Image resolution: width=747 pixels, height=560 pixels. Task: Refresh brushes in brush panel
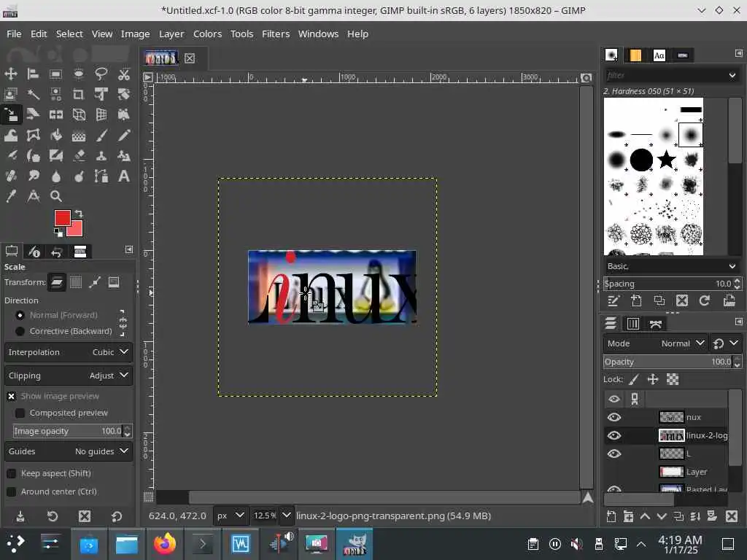(x=705, y=300)
